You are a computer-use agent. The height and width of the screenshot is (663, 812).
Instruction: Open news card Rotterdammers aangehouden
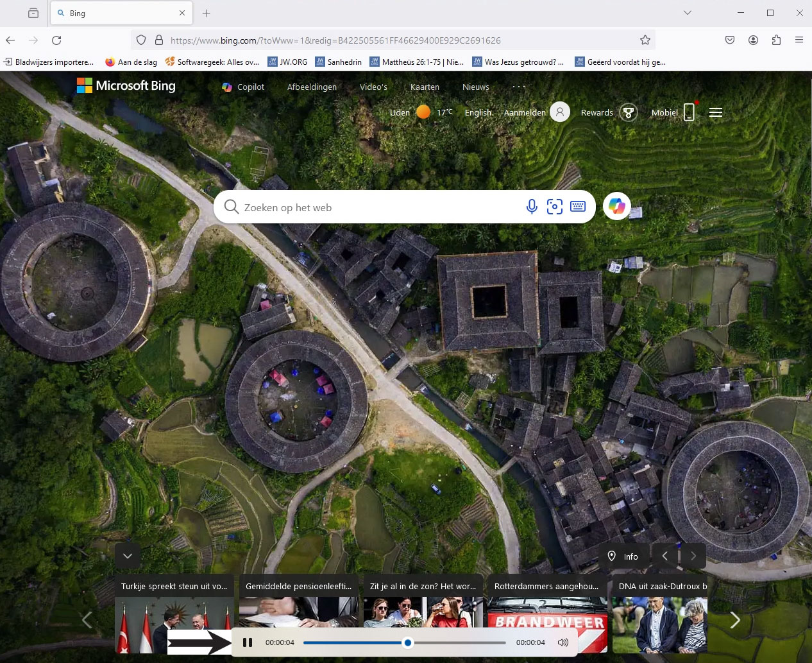click(547, 614)
